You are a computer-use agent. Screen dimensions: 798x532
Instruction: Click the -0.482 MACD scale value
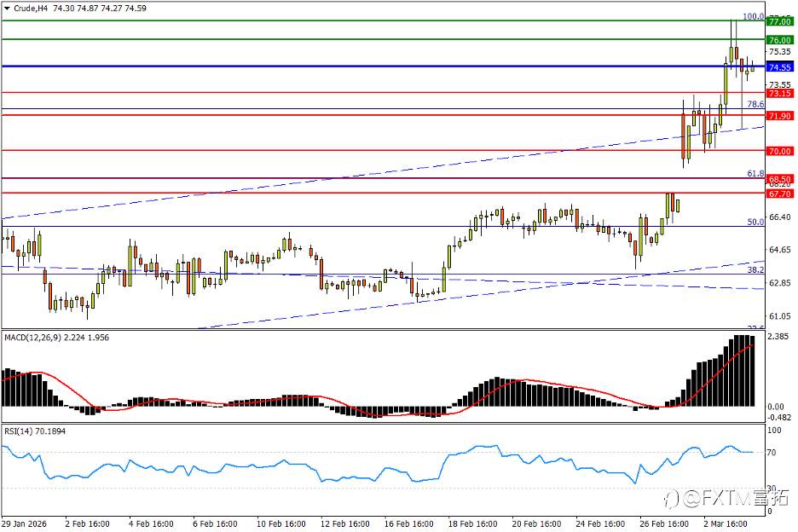[779, 418]
